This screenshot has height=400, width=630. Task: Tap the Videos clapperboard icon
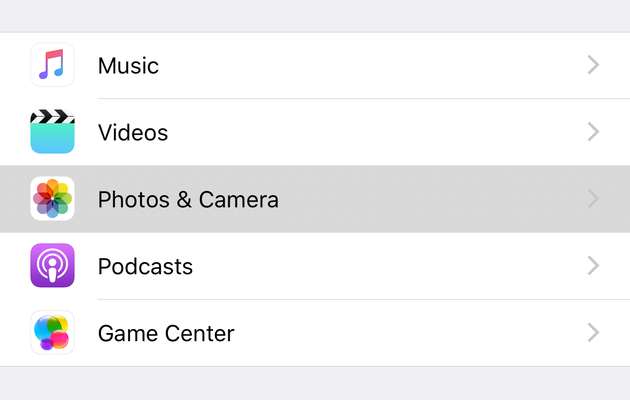(52, 131)
